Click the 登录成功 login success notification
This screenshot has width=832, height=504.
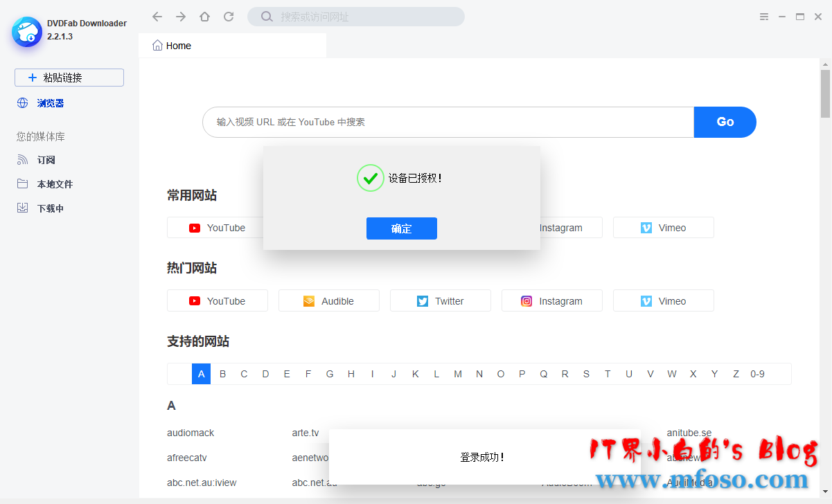(485, 457)
